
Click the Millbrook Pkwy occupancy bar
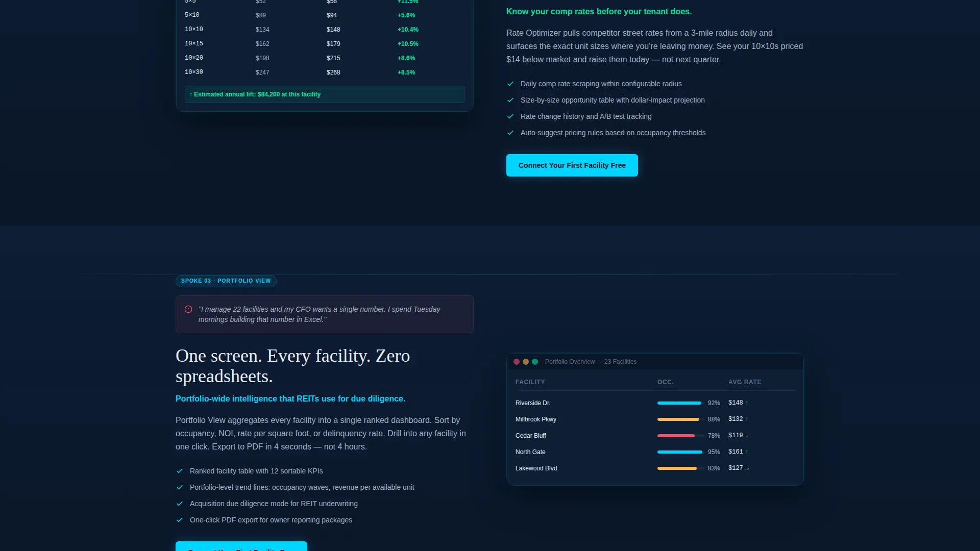click(680, 419)
